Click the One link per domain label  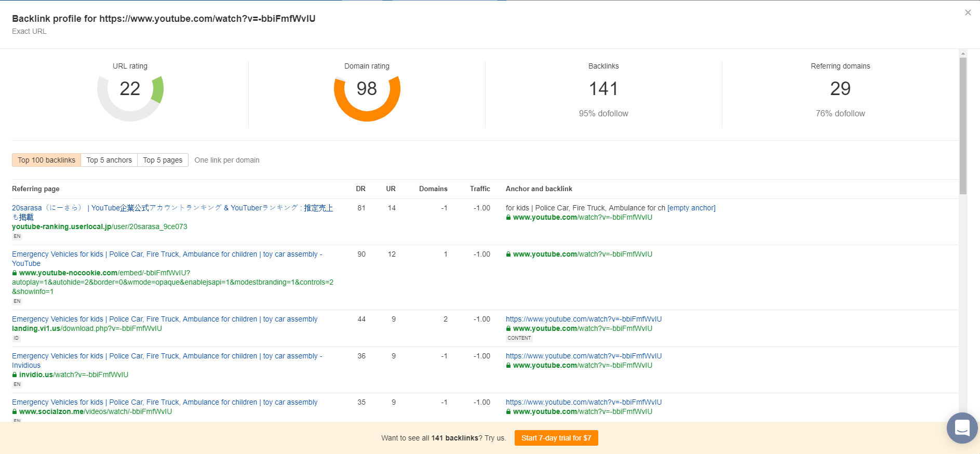coord(227,160)
